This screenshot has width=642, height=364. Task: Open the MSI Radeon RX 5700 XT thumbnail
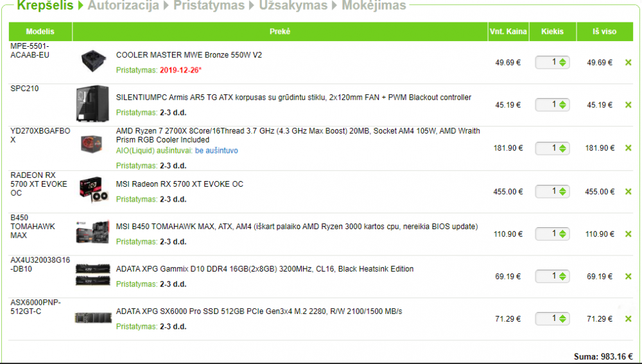pyautogui.click(x=93, y=191)
